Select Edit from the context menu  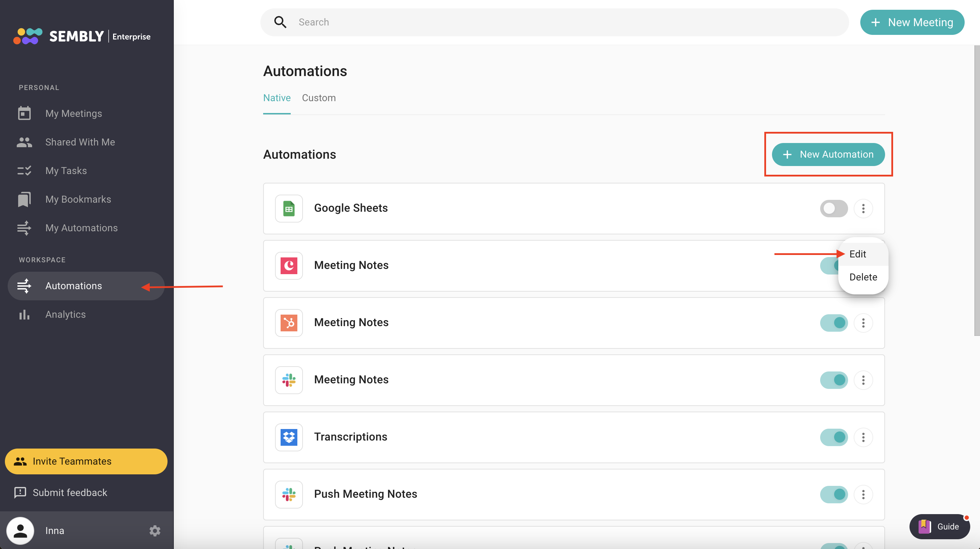[x=857, y=254]
